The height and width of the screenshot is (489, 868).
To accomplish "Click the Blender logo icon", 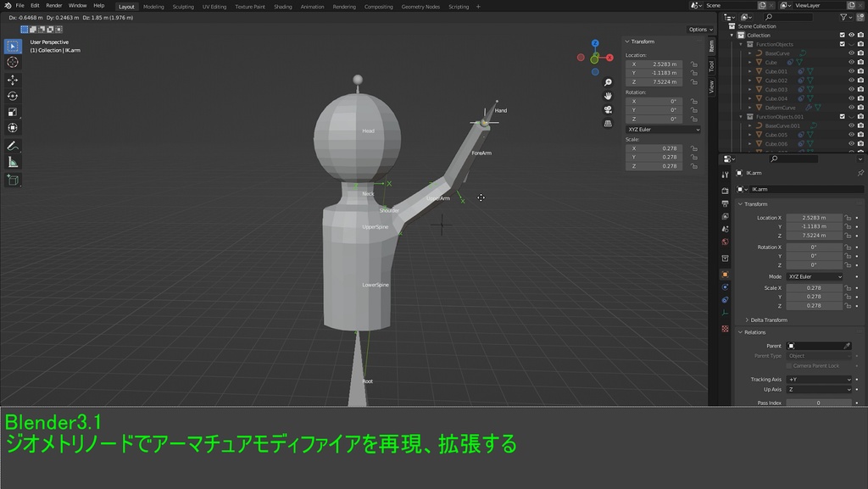I will point(8,6).
